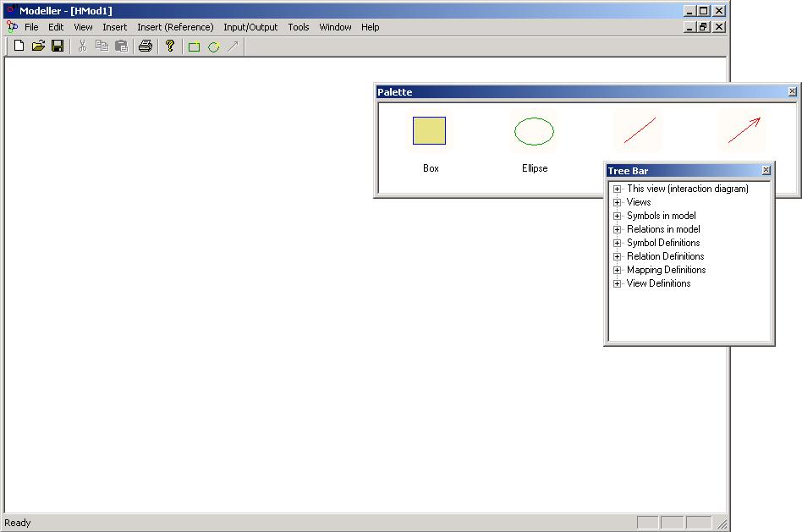
Task: Select the toolbar Box tool icon
Action: coord(194,47)
